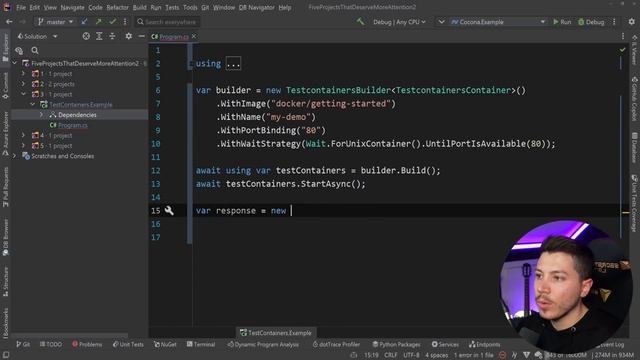This screenshot has width=640, height=360.
Task: Click the Run button
Action: pos(562,22)
